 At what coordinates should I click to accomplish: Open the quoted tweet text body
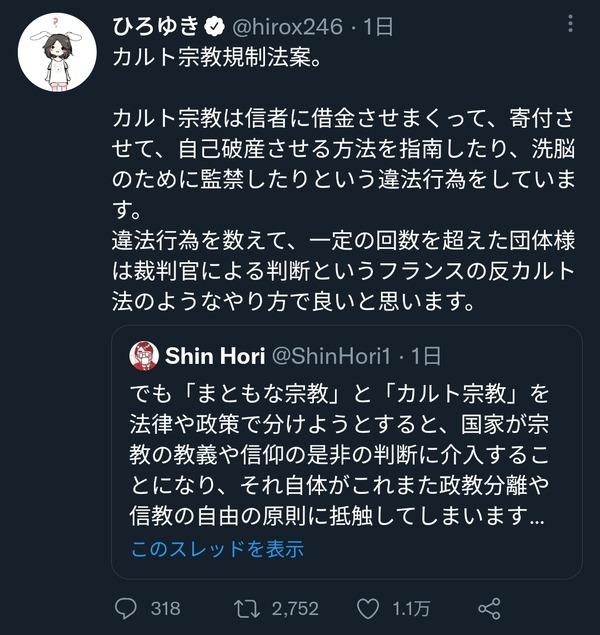point(339,455)
